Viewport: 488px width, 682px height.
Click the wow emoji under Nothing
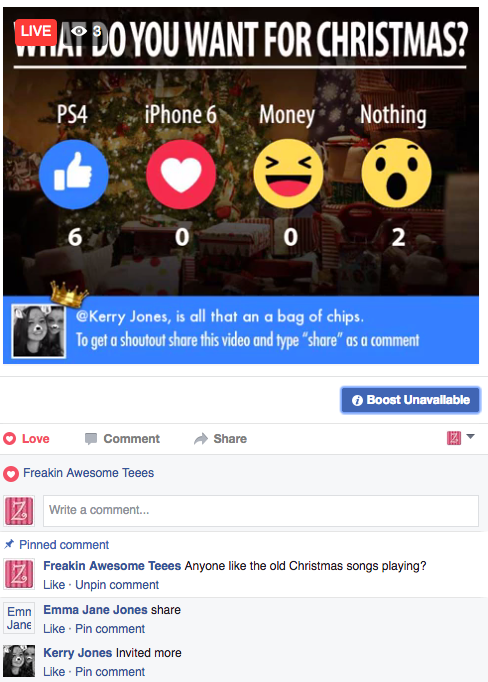click(x=396, y=173)
